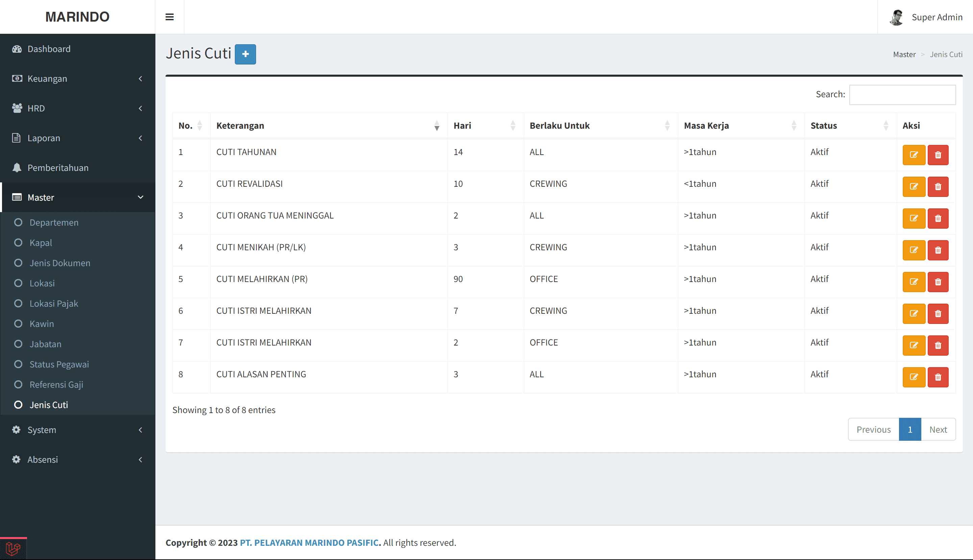Open the Referensi Gaji menu item
This screenshot has width=973, height=560.
[56, 385]
